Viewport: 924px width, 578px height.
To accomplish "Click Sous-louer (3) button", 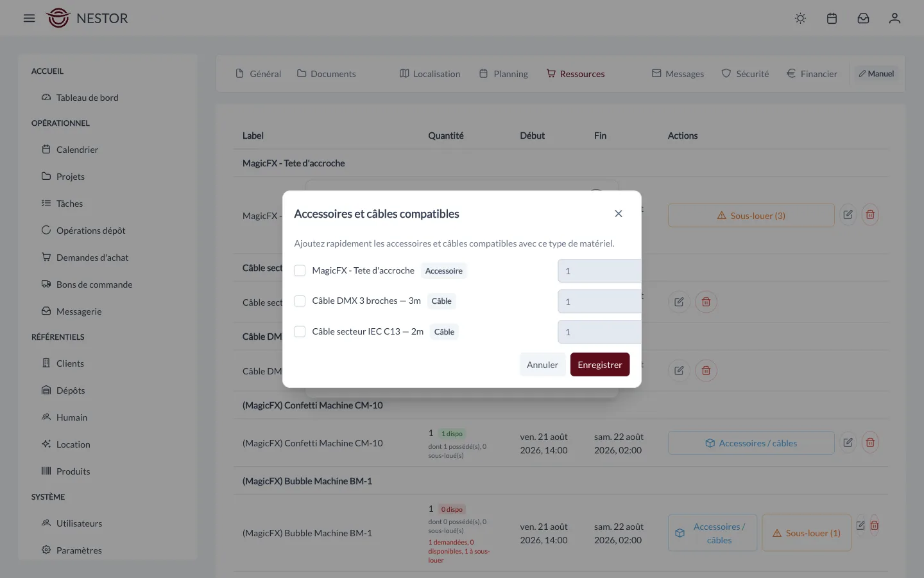I will point(751,216).
